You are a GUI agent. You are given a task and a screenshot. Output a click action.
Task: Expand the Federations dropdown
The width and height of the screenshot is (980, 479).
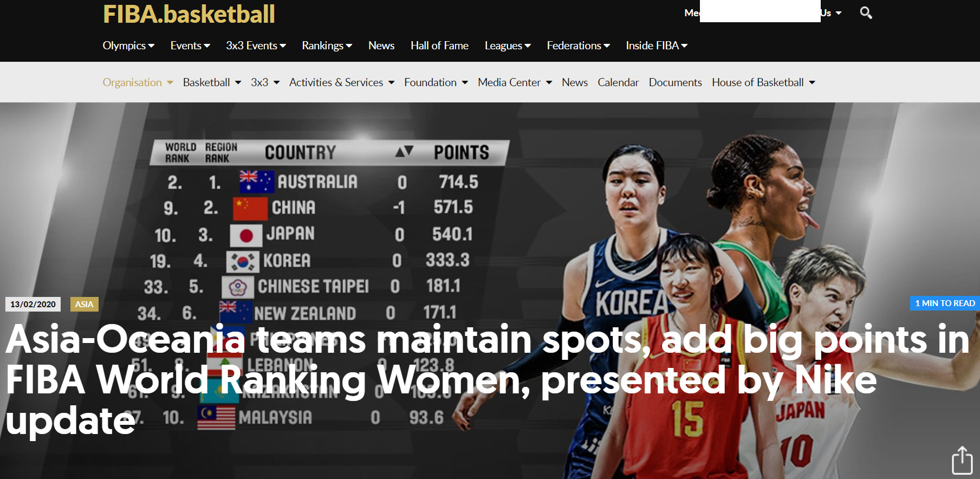pyautogui.click(x=578, y=46)
